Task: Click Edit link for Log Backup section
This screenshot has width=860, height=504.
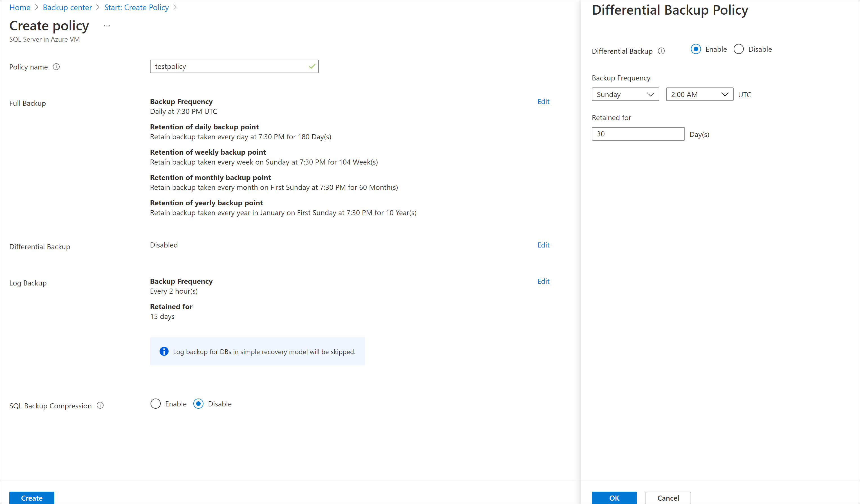Action: pos(543,281)
